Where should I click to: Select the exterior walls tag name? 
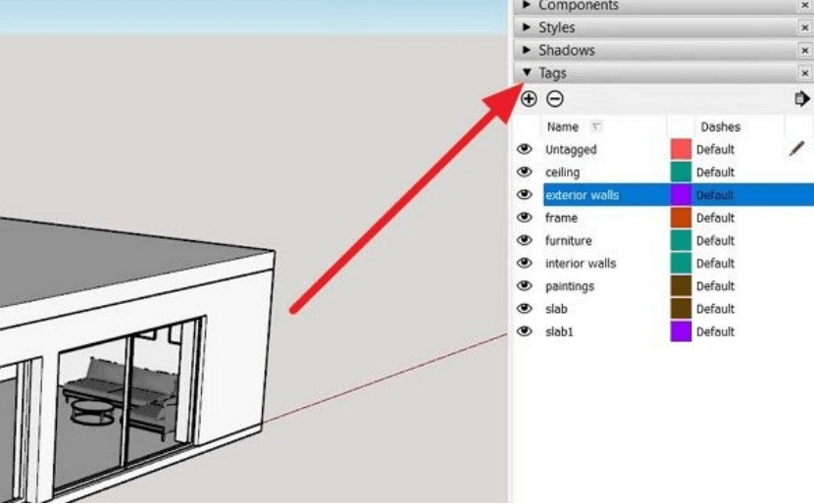point(582,195)
